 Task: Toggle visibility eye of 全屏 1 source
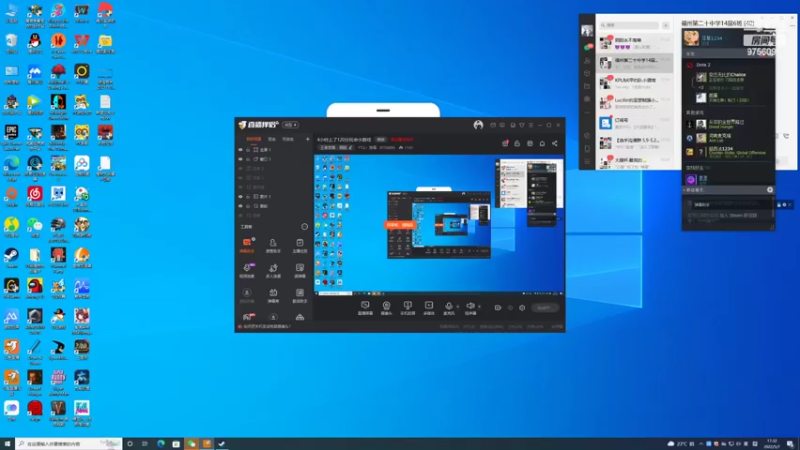click(240, 150)
